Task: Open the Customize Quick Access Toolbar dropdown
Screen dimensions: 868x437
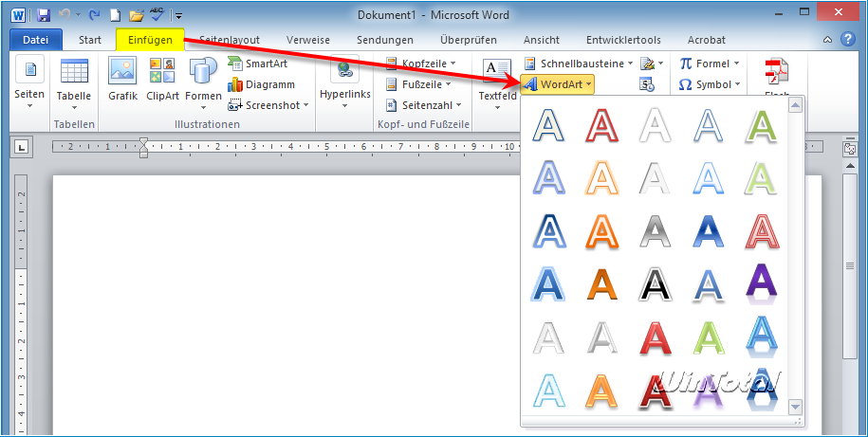Action: click(178, 15)
